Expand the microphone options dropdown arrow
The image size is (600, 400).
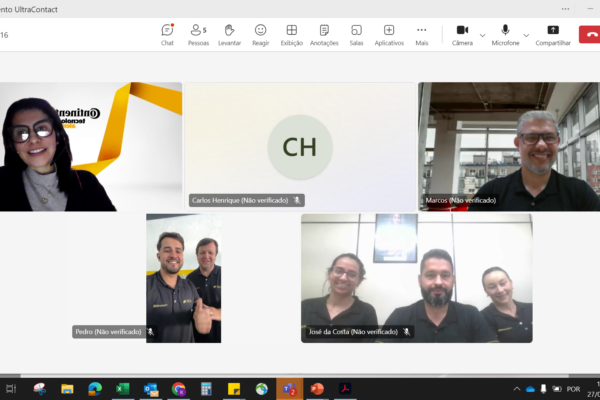(526, 35)
